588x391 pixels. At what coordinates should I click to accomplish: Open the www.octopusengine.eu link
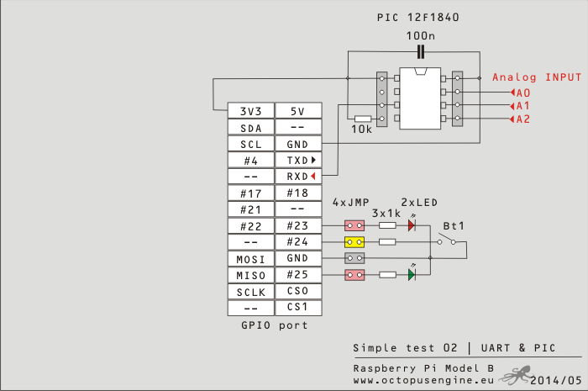pos(423,380)
